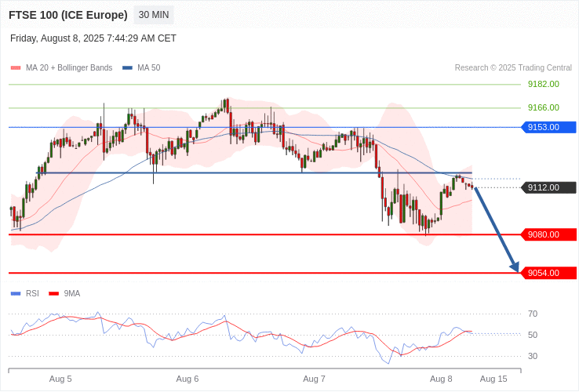Click the 9182.00 resistance level label
Screen dimensions: 579x392
(543, 84)
